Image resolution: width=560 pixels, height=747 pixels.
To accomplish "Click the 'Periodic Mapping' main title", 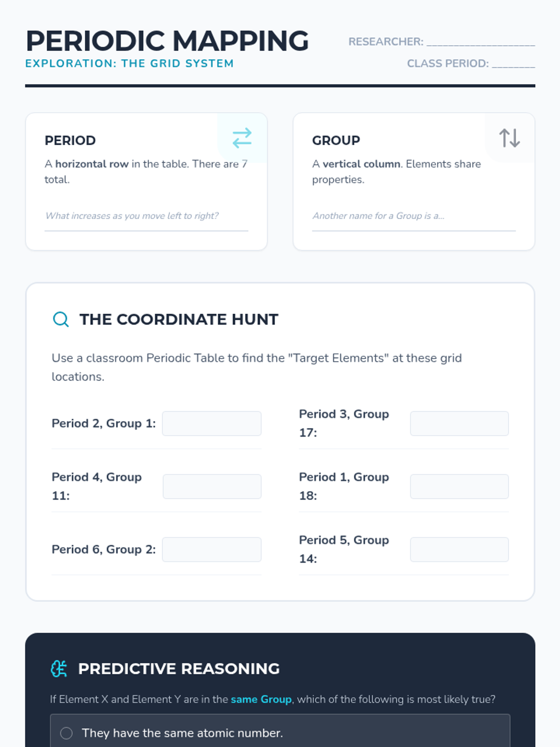I will 167,41.
